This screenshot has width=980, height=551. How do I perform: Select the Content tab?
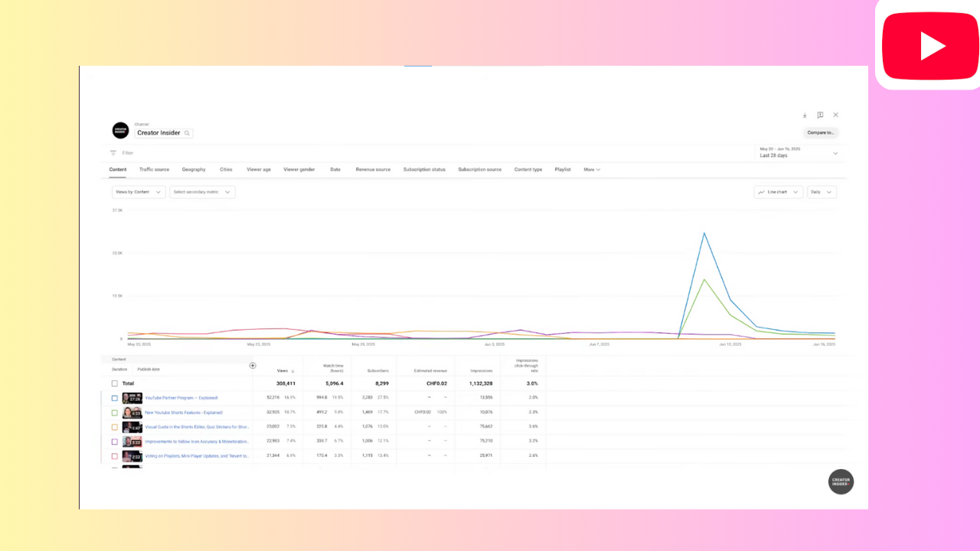(118, 170)
